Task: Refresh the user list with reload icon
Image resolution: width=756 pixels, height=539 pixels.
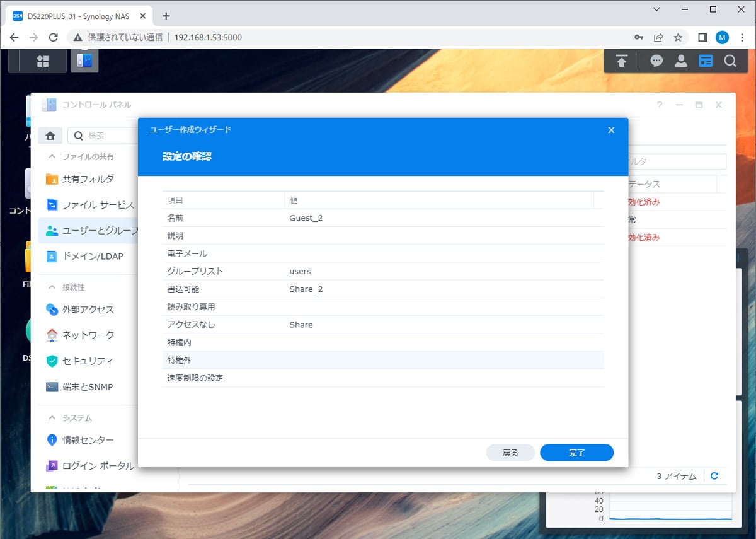Action: point(714,476)
